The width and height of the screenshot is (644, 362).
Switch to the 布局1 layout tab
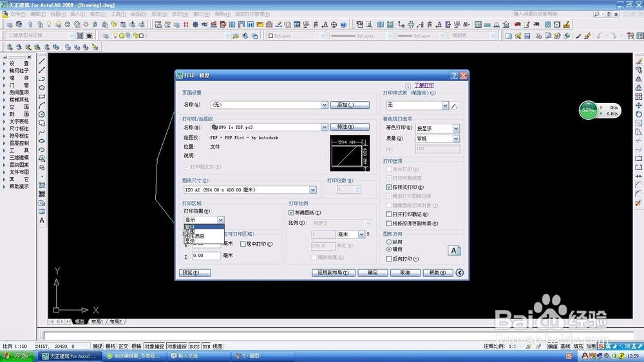click(97, 321)
